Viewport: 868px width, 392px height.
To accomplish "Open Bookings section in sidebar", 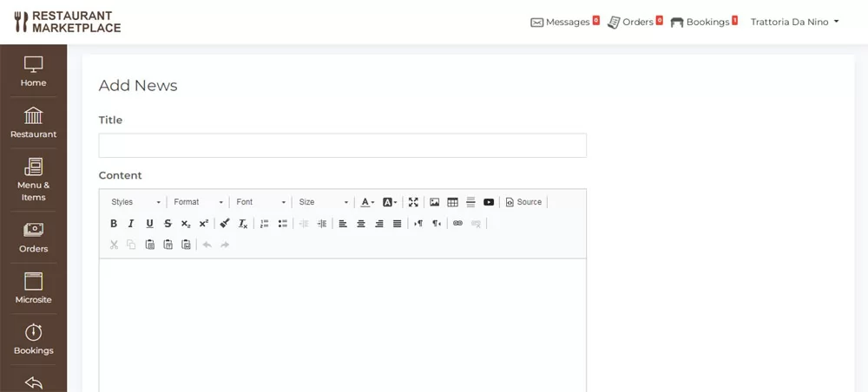I will 33,339.
